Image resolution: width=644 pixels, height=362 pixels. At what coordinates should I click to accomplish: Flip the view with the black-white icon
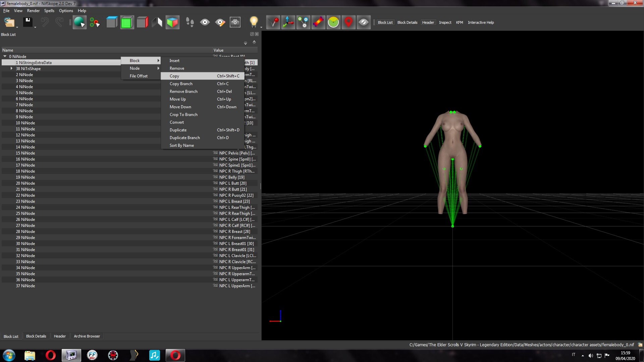pyautogui.click(x=157, y=22)
